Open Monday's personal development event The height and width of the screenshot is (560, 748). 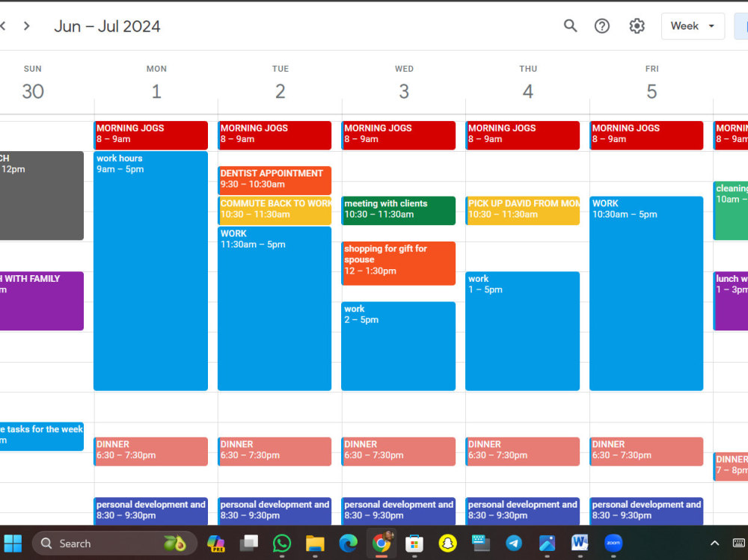(x=151, y=511)
